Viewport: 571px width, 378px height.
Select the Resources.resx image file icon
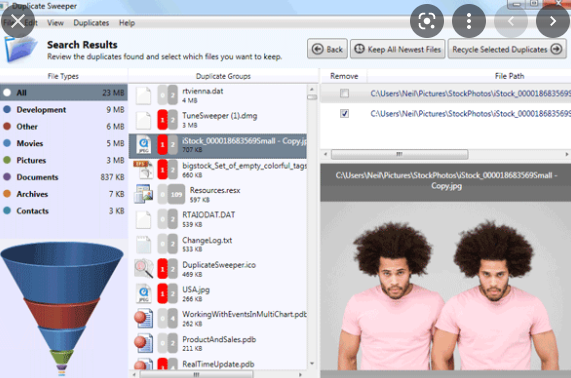(143, 193)
